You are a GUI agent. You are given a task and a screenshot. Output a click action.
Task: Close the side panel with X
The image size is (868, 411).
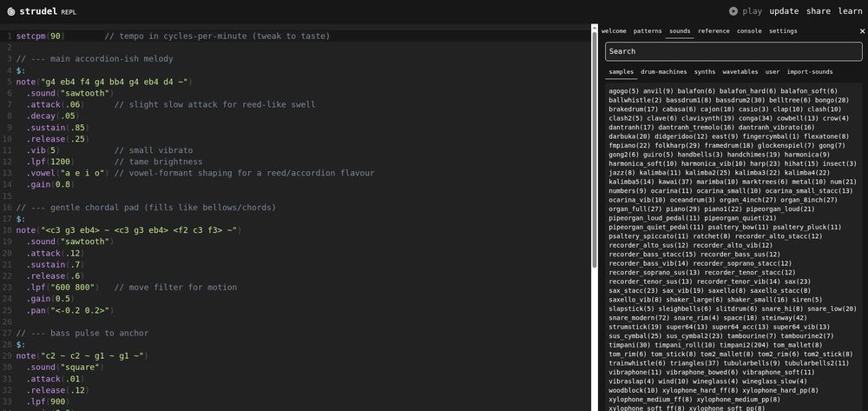[x=862, y=31]
